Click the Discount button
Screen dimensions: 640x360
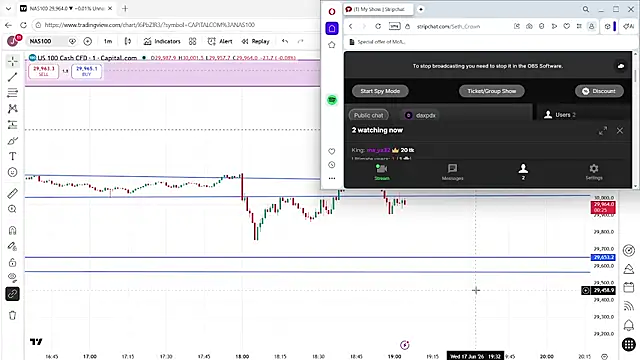(x=599, y=91)
